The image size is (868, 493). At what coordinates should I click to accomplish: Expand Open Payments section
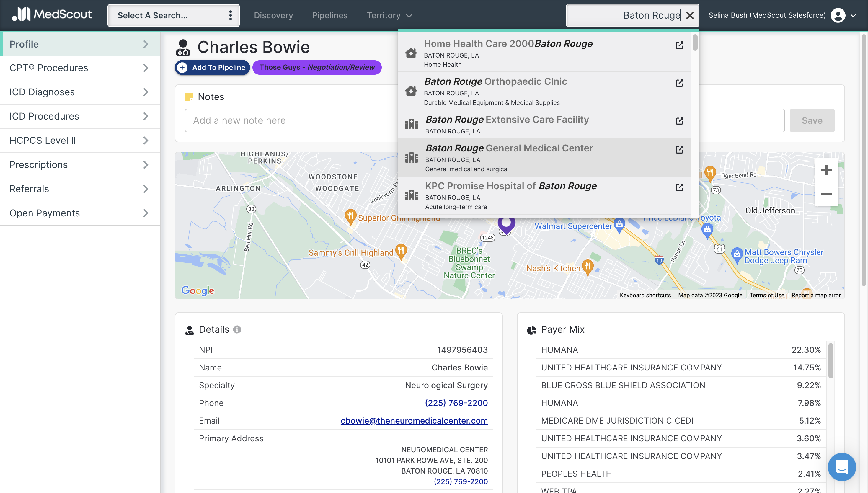tap(80, 213)
